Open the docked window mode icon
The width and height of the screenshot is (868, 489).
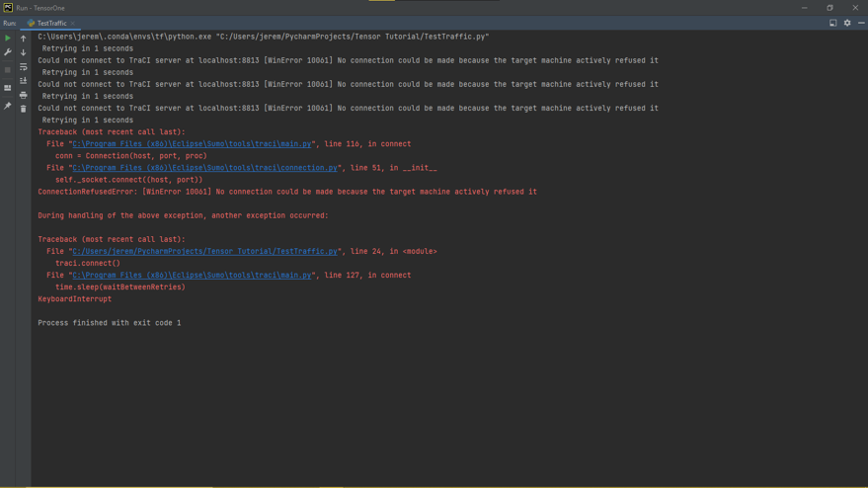pos(832,23)
